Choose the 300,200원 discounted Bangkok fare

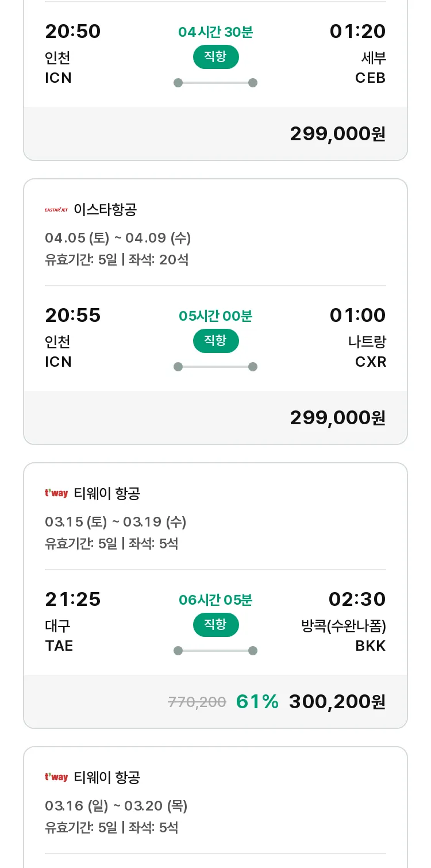[337, 702]
